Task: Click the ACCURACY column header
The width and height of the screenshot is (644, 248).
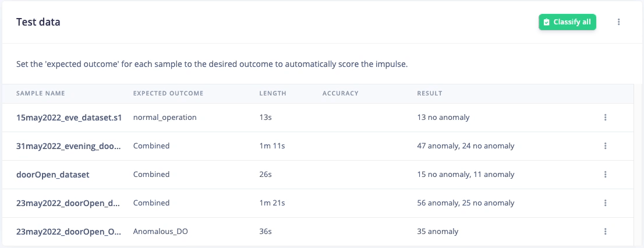Action: [x=341, y=93]
